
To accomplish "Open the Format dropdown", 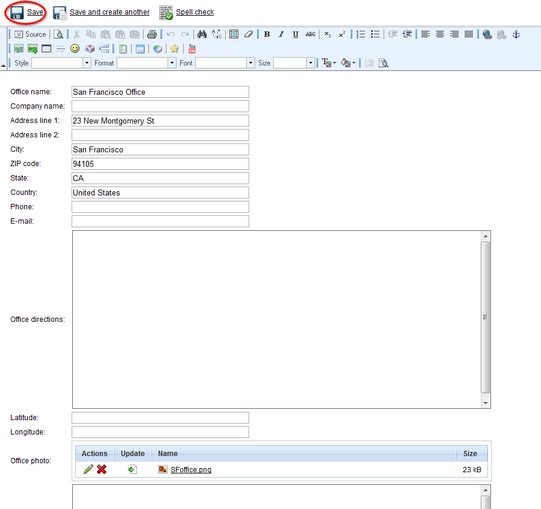I will pos(146,63).
